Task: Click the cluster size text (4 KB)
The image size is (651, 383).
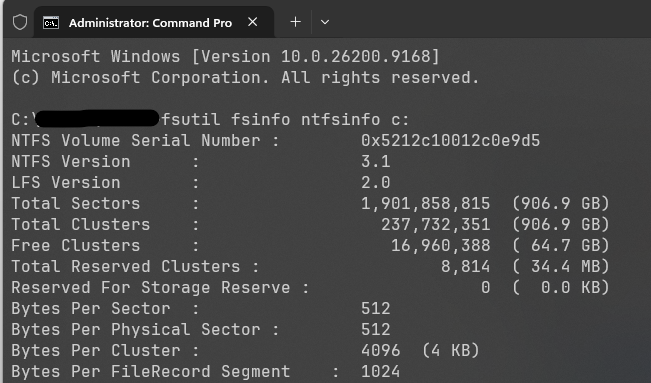Action: click(x=450, y=351)
